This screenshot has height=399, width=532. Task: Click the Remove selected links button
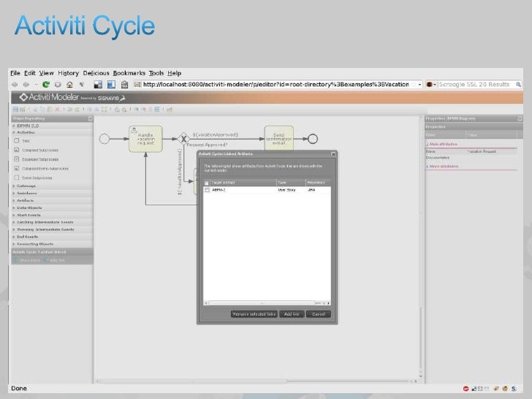coord(254,314)
